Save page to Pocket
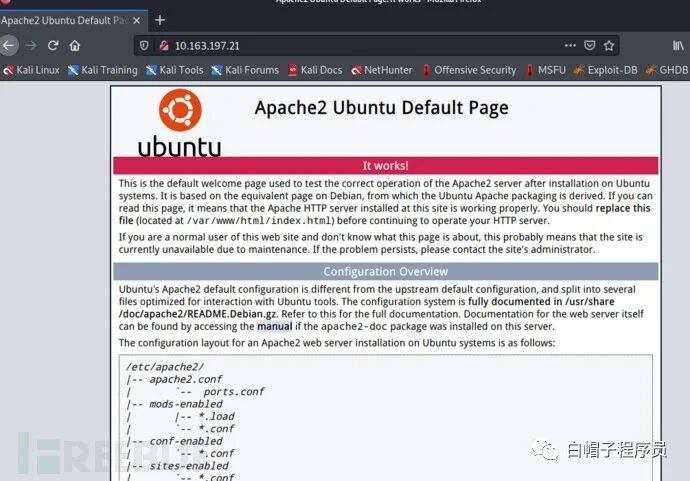This screenshot has height=481, width=690. click(x=590, y=45)
